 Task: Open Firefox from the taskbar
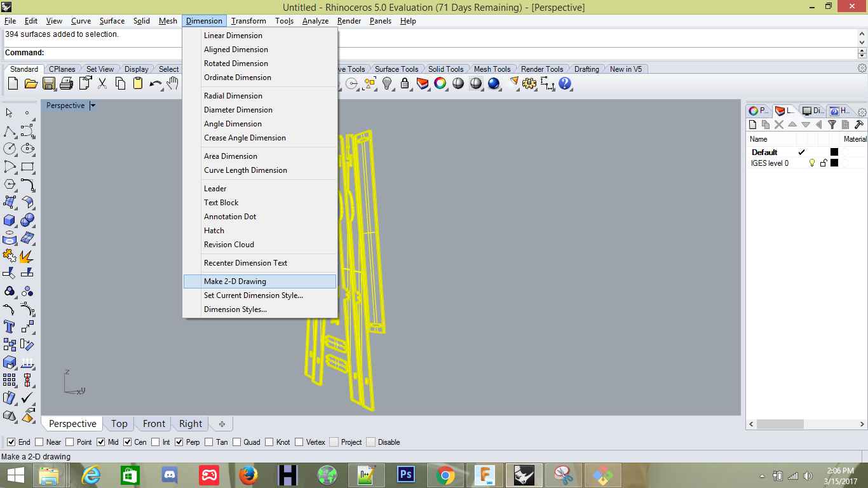pos(248,475)
